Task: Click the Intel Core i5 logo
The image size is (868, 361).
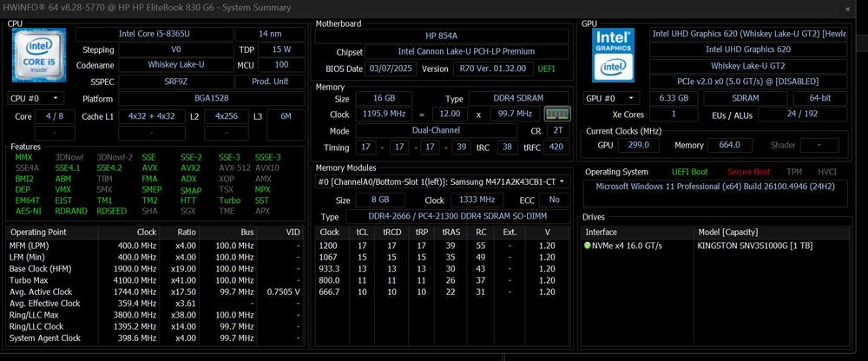Action: (x=39, y=56)
